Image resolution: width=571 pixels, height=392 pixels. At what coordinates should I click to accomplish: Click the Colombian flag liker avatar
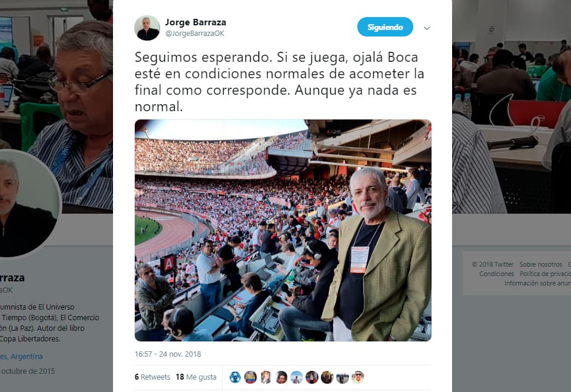251,377
